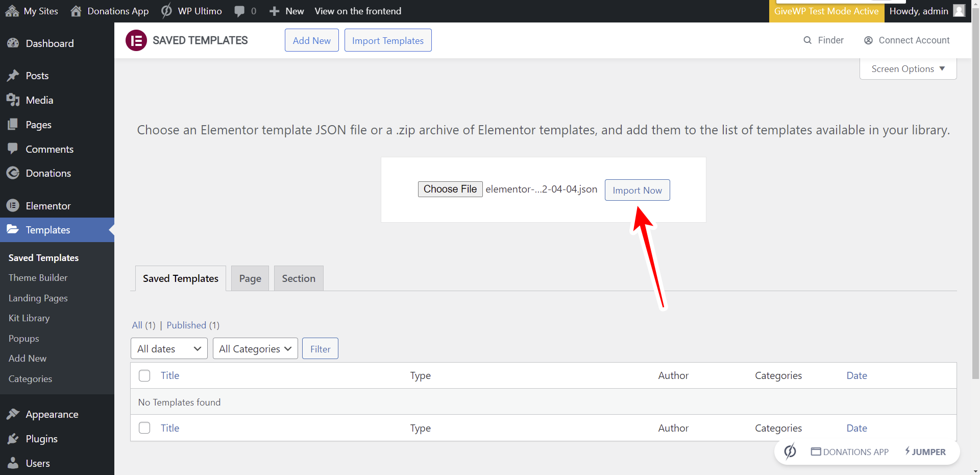The image size is (980, 475).
Task: Open the Theme Builder submenu link
Action: coord(38,278)
